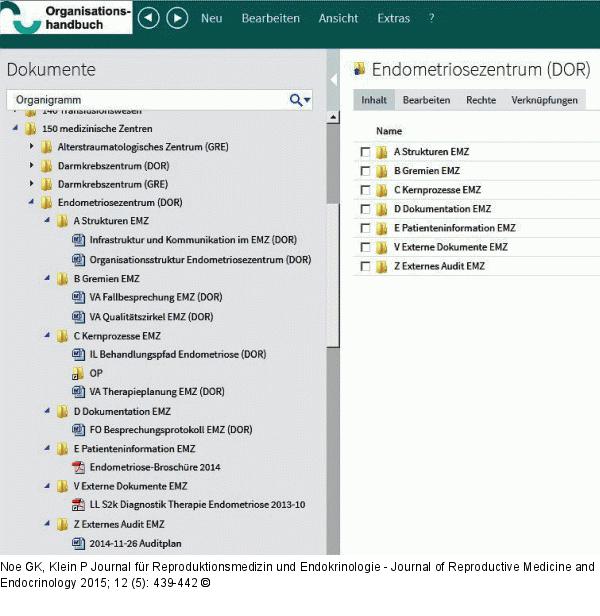Open the Ansicht menu

pyautogui.click(x=338, y=18)
